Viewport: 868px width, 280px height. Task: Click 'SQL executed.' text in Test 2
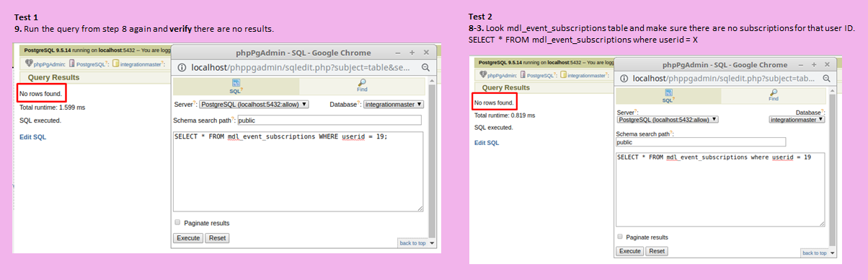[x=494, y=127]
